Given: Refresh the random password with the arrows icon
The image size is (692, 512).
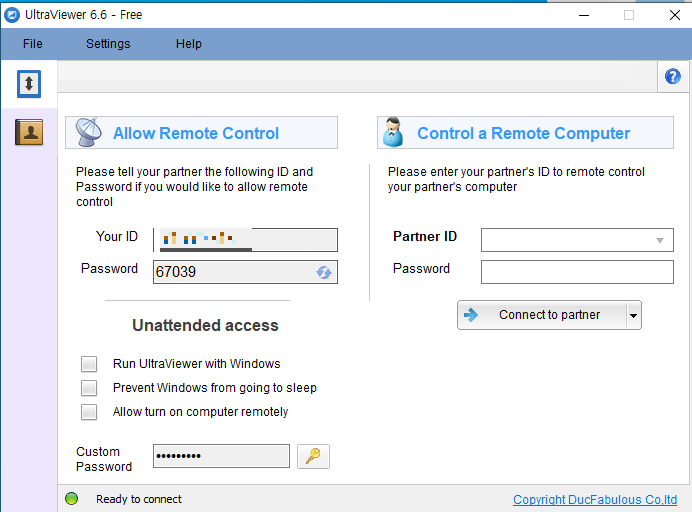Looking at the screenshot, I should [x=324, y=272].
